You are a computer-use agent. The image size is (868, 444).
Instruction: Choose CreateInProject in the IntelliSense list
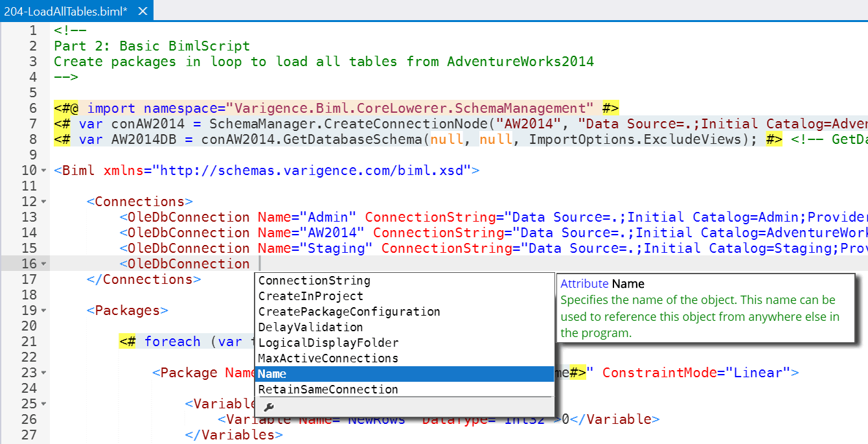(310, 296)
